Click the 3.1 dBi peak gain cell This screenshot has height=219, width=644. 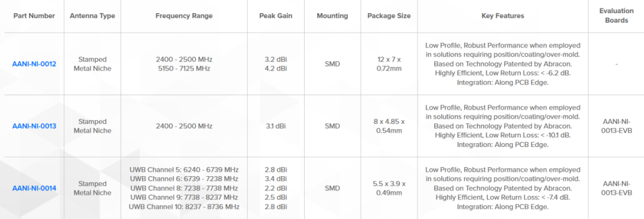point(275,126)
